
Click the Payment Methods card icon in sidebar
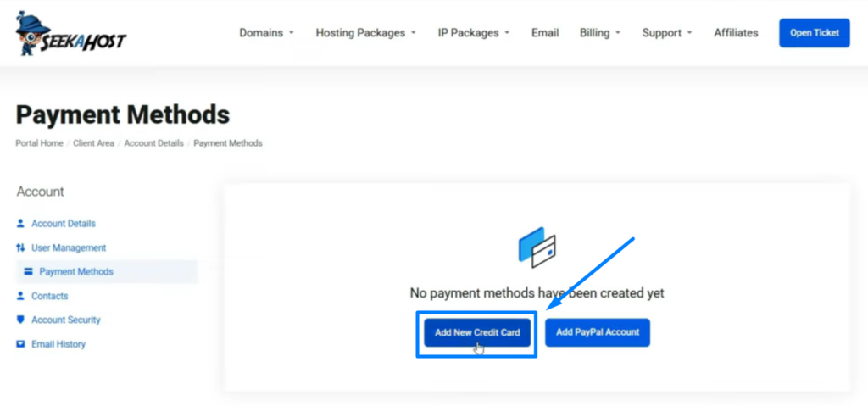click(28, 271)
